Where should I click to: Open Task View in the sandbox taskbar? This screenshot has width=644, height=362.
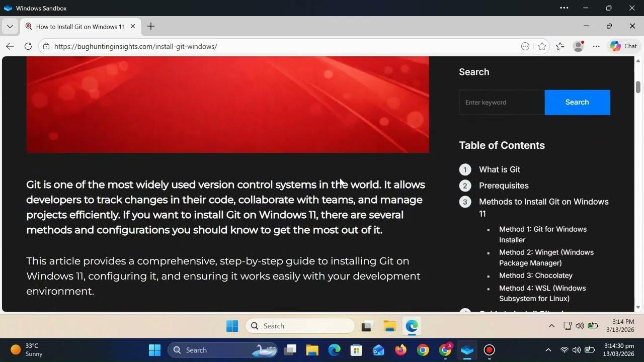coord(367,326)
